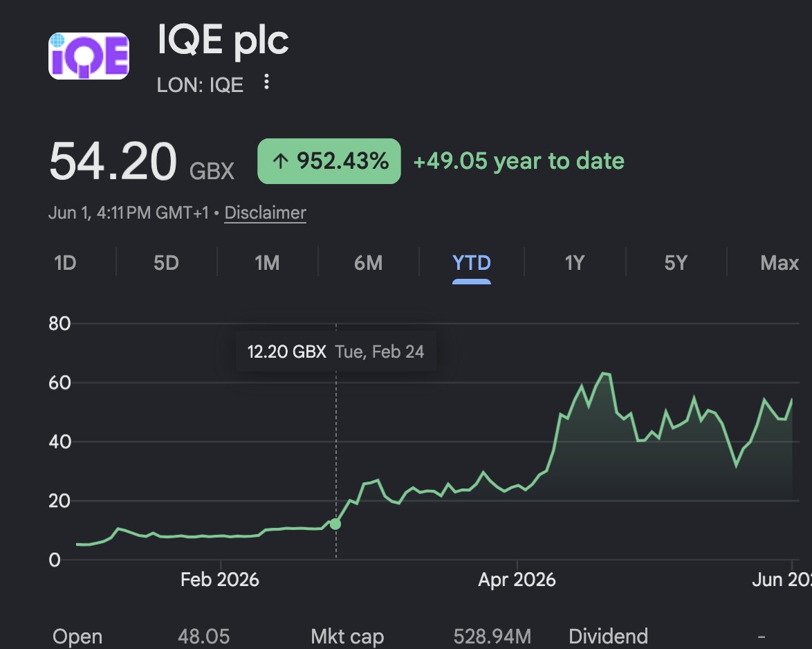
Task: Switch chart to 1Y range
Action: pos(574,263)
